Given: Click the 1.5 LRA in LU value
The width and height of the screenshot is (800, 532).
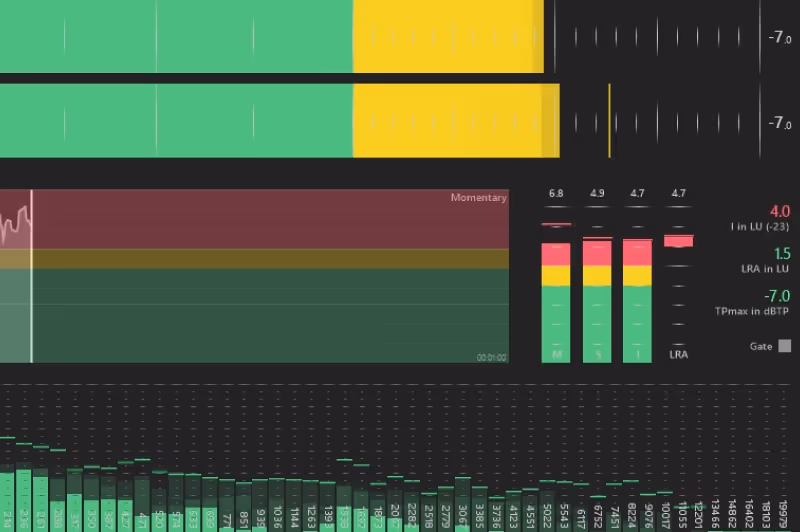Looking at the screenshot, I should pyautogui.click(x=781, y=254).
